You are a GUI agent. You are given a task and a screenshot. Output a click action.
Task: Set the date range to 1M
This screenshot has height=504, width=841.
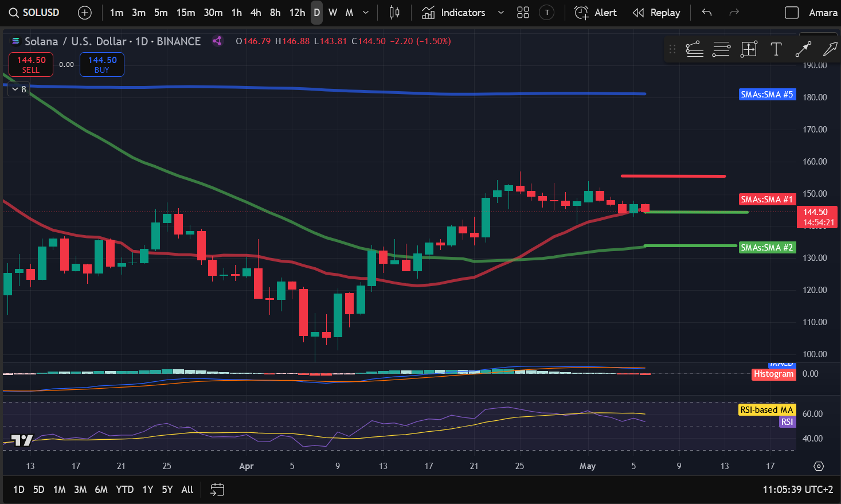click(59, 490)
